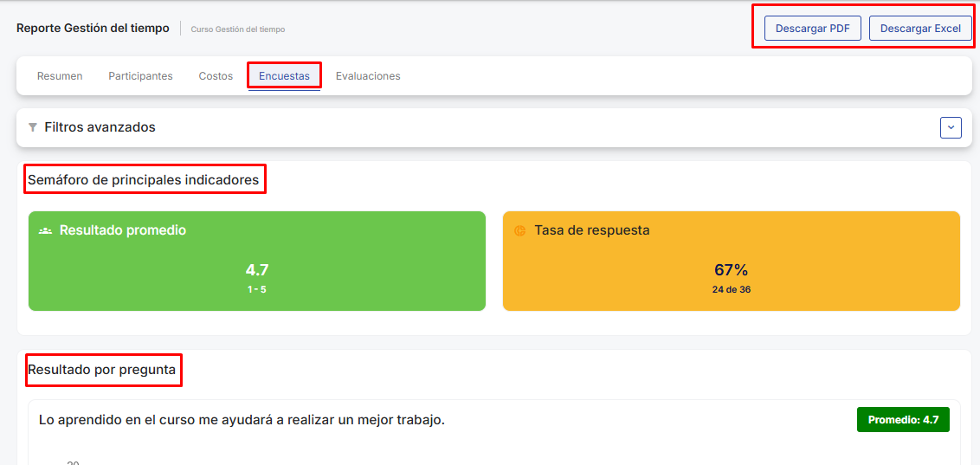Click the funnel icon beside Filtros avanzados

[33, 127]
